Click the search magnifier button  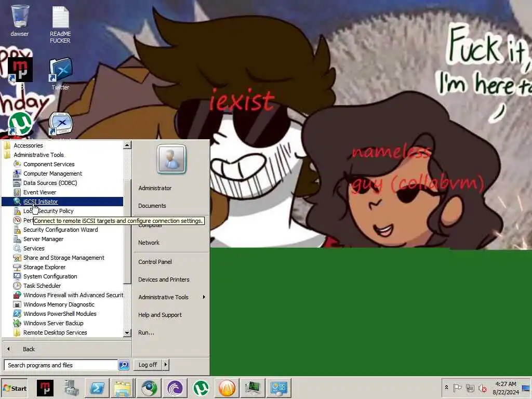pos(124,365)
